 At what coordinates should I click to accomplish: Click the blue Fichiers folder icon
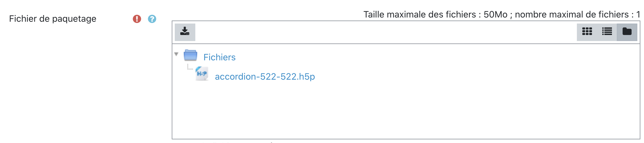[x=190, y=56]
